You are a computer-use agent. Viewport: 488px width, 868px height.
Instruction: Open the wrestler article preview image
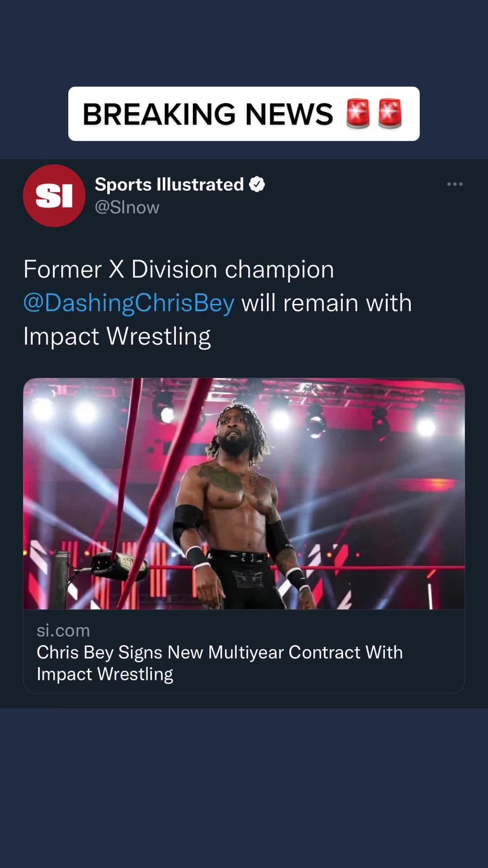click(x=244, y=493)
